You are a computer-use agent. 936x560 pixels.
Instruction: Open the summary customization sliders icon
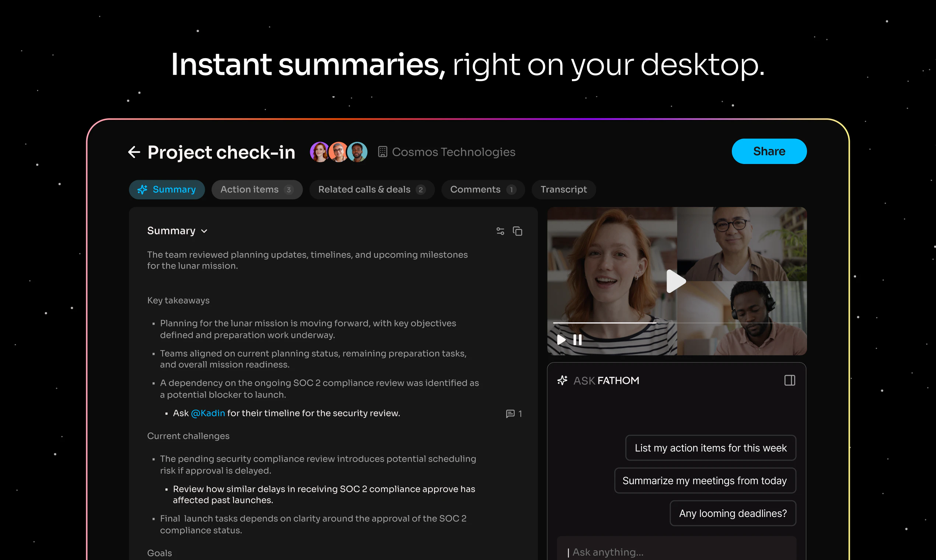pos(500,231)
